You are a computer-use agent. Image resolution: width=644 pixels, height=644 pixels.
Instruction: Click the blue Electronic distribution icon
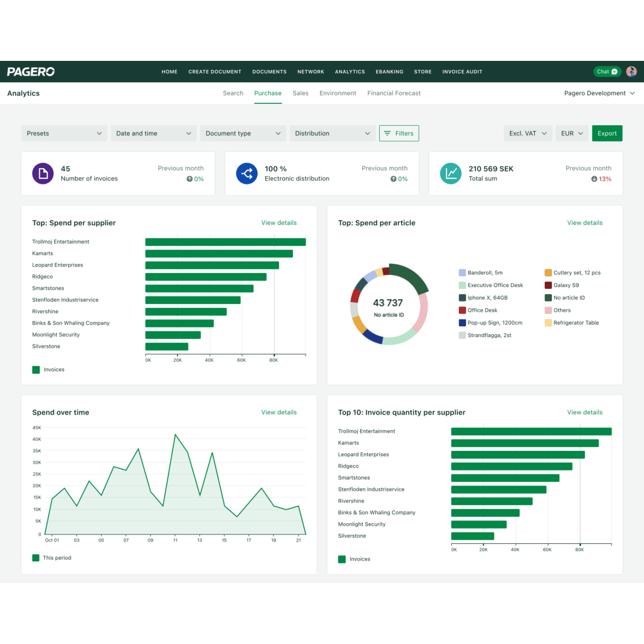tap(247, 174)
